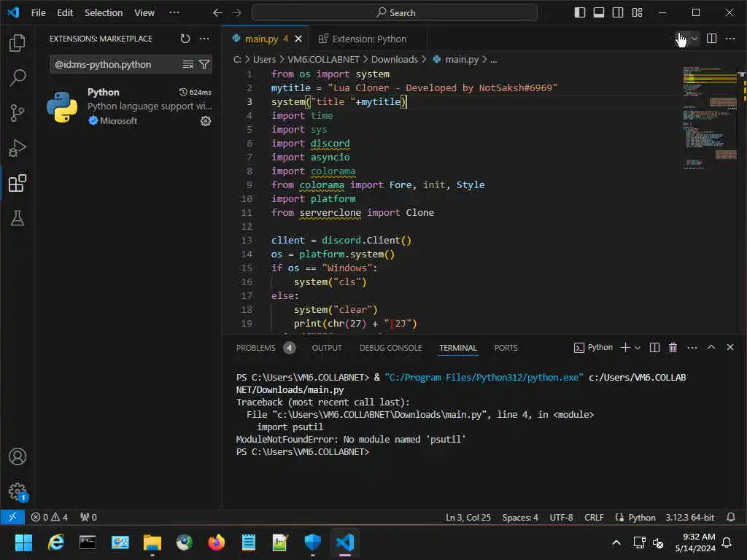The image size is (747, 560).
Task: Maximize the panel size chevron
Action: 711,348
